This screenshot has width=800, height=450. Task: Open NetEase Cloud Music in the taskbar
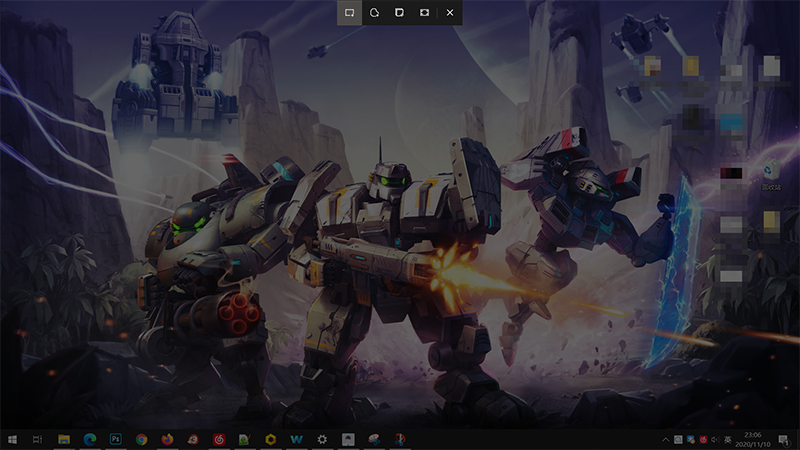click(219, 439)
